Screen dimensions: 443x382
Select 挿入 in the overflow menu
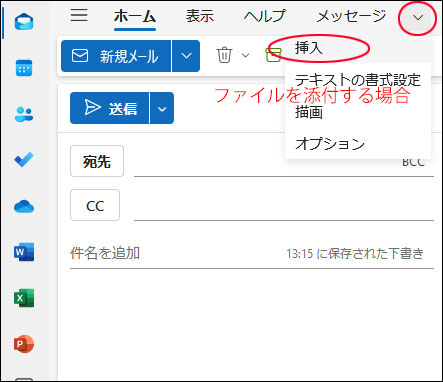[358, 49]
